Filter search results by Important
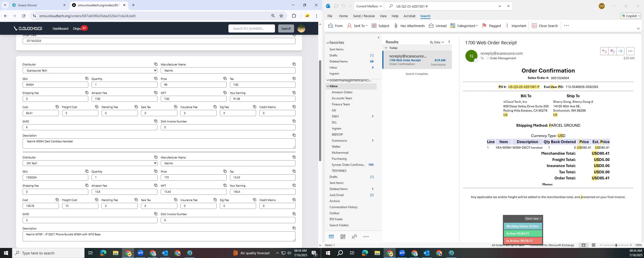The height and width of the screenshot is (258, 644). [x=516, y=26]
